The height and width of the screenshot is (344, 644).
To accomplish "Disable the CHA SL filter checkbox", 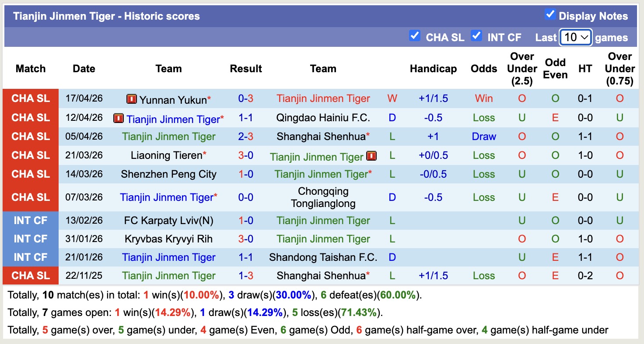I will 415,36.
